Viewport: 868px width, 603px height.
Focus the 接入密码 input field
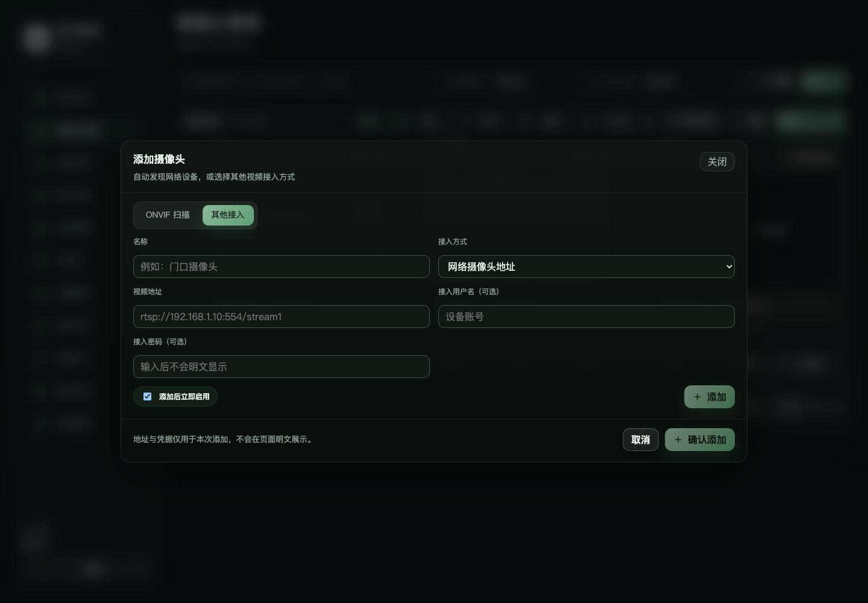pyautogui.click(x=281, y=367)
